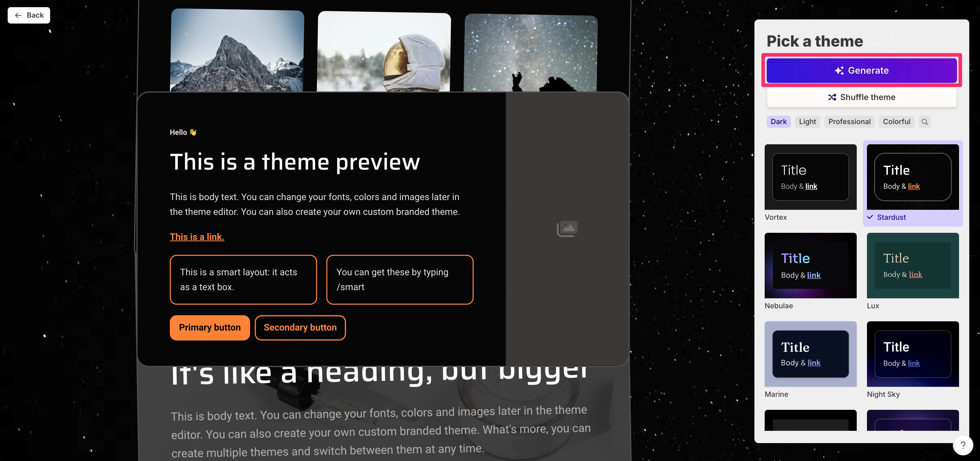Click the Generate button
The height and width of the screenshot is (461, 980).
[x=861, y=70]
